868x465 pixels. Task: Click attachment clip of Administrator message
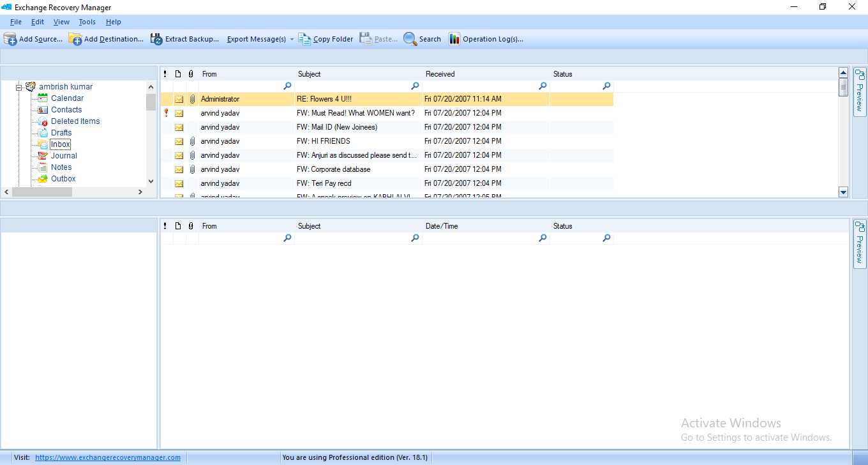pyautogui.click(x=192, y=99)
